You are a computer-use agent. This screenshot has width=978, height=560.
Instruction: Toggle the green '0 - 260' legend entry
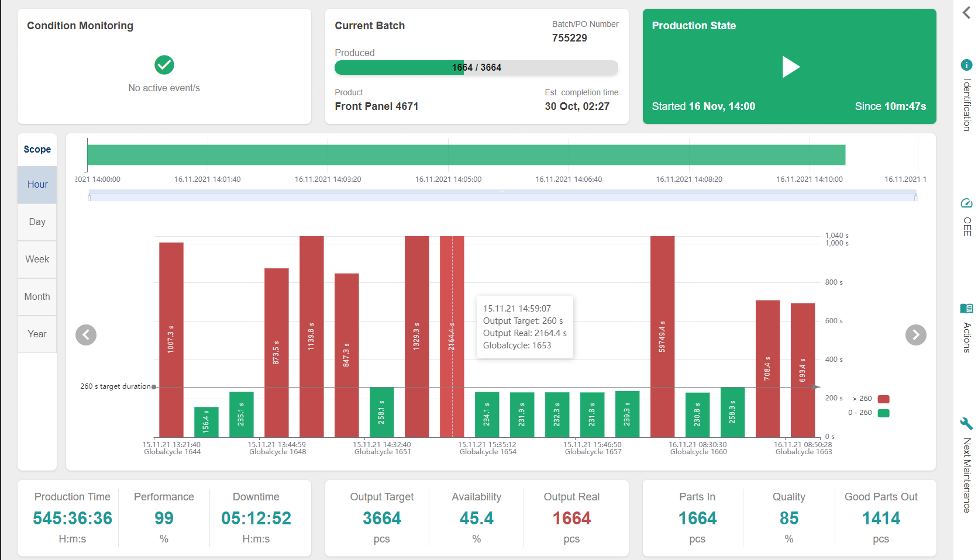[883, 413]
